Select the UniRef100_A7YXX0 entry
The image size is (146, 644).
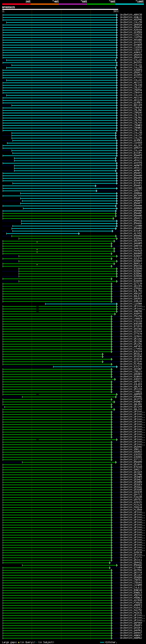click(131, 77)
